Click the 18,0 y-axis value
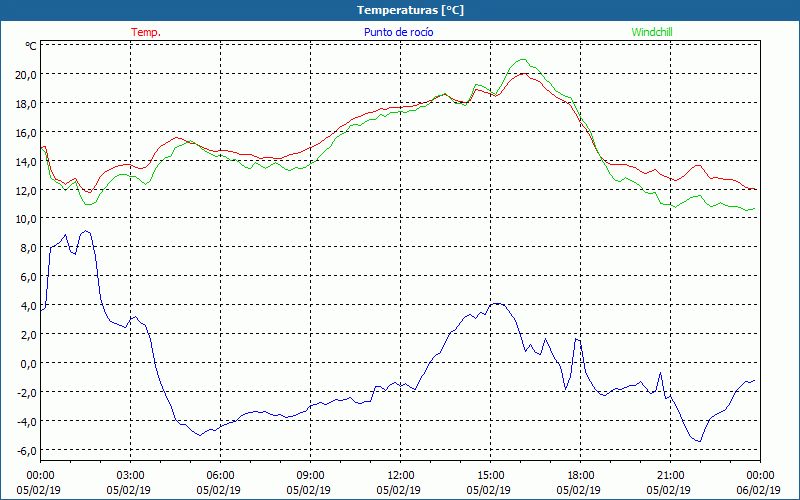The width and height of the screenshot is (800, 500). tap(27, 104)
